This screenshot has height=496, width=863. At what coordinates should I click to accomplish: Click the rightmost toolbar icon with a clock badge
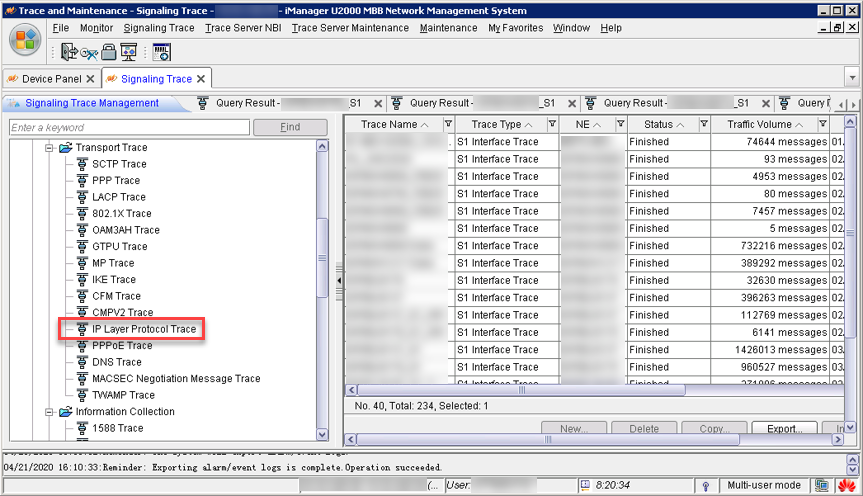point(161,52)
